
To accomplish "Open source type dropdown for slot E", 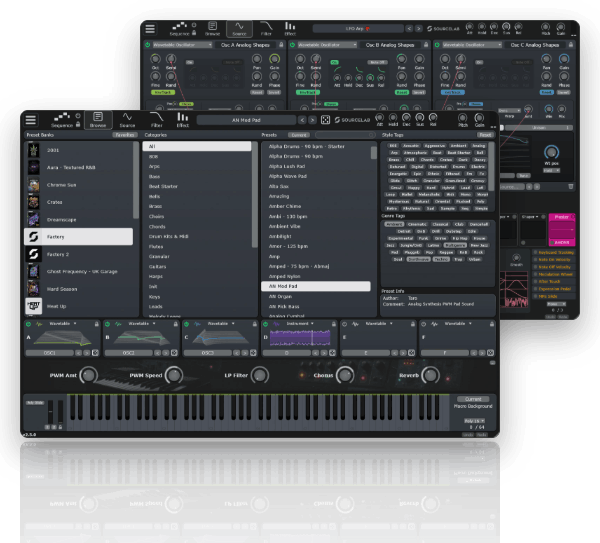I will [x=379, y=324].
